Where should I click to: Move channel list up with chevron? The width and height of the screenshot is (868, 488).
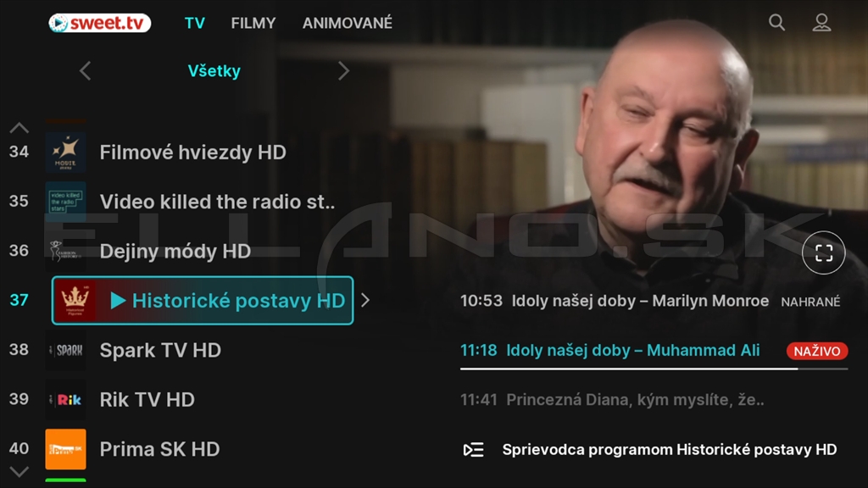click(19, 128)
